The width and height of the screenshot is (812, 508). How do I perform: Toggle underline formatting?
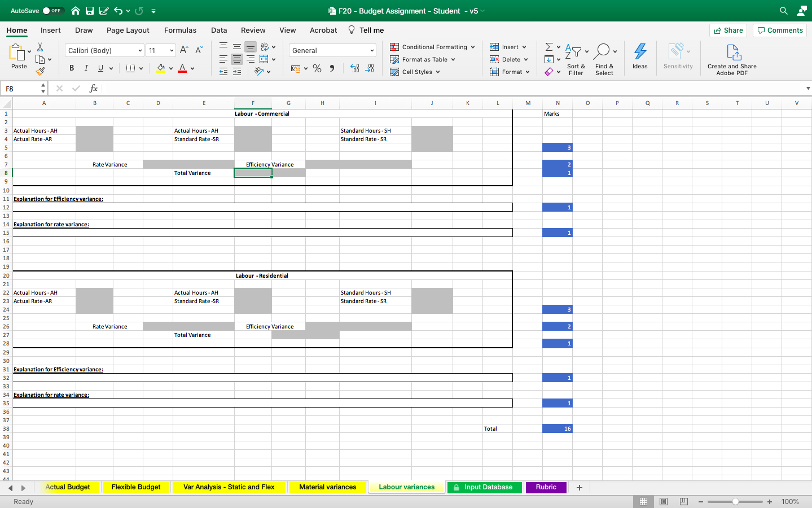coord(100,68)
